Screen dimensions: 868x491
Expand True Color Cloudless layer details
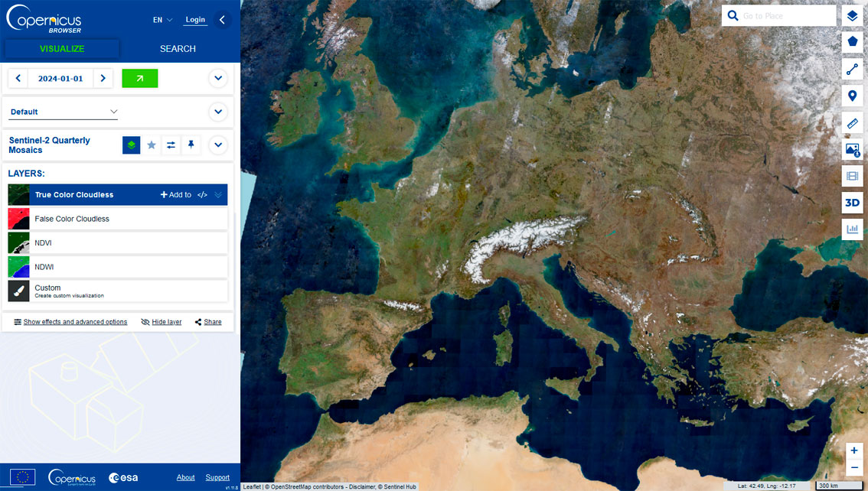[x=218, y=194]
